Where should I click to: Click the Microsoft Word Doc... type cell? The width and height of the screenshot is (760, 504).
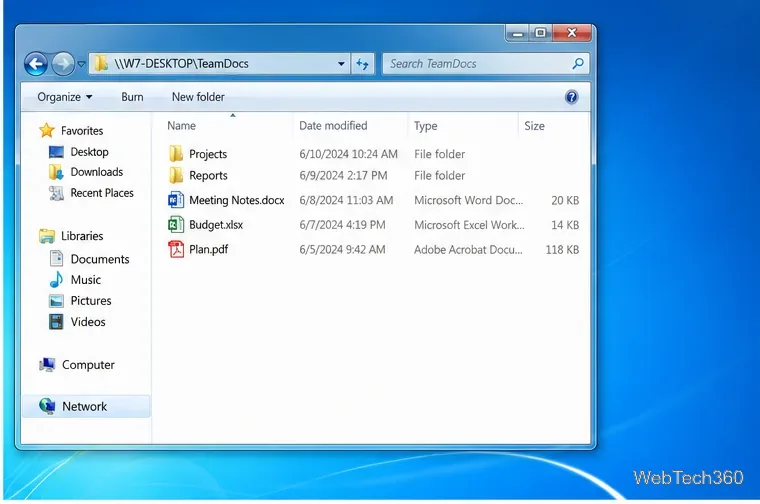[x=468, y=200]
